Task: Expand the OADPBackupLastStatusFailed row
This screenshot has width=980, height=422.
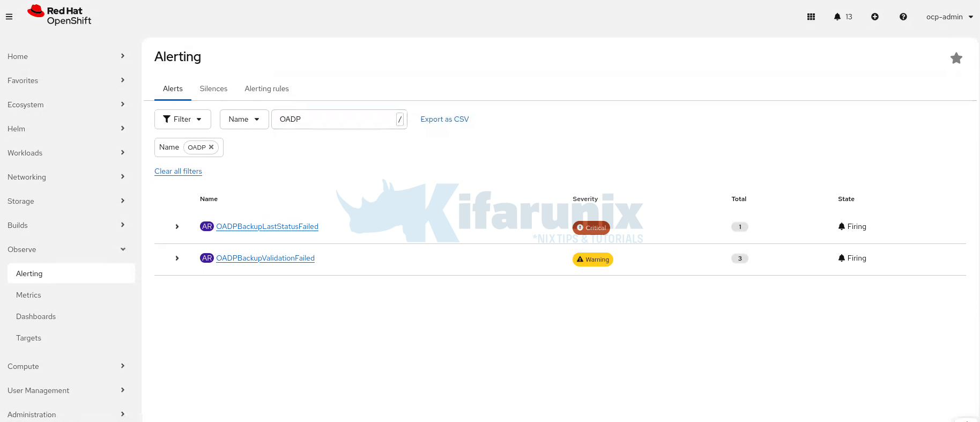Action: [177, 227]
